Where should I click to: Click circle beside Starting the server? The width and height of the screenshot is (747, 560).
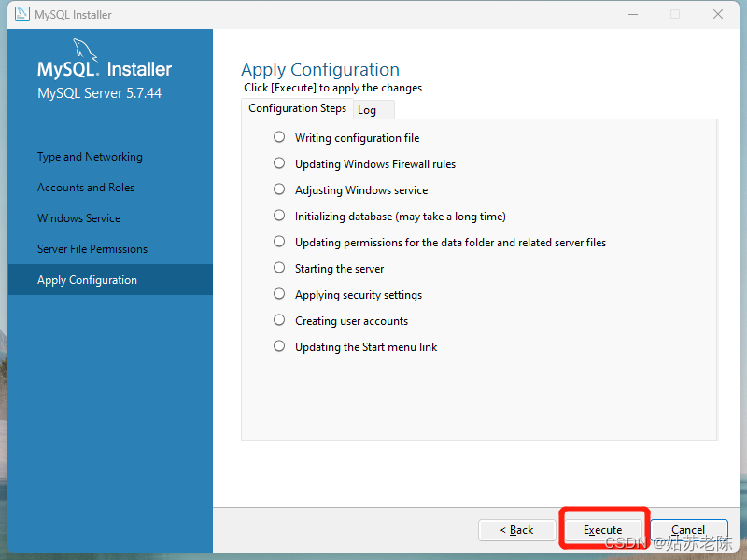click(x=279, y=268)
